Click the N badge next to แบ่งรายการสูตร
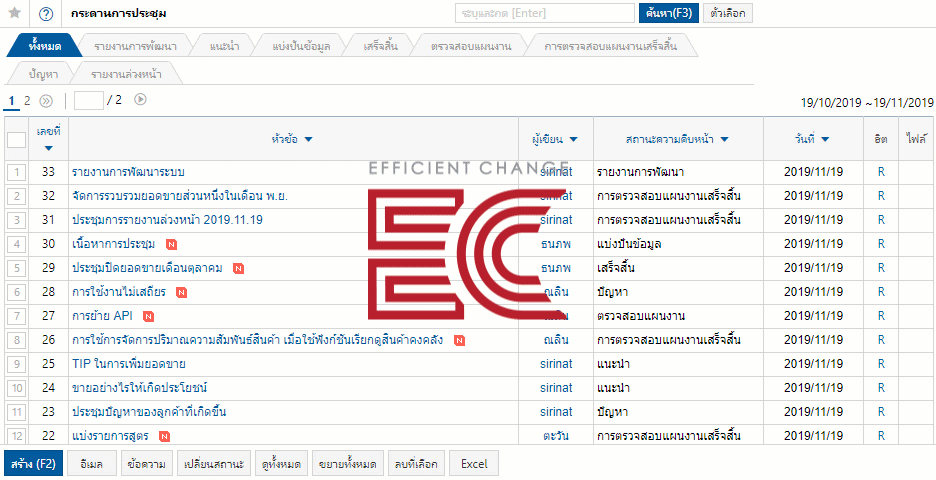Image resolution: width=936 pixels, height=480 pixels. [x=164, y=436]
